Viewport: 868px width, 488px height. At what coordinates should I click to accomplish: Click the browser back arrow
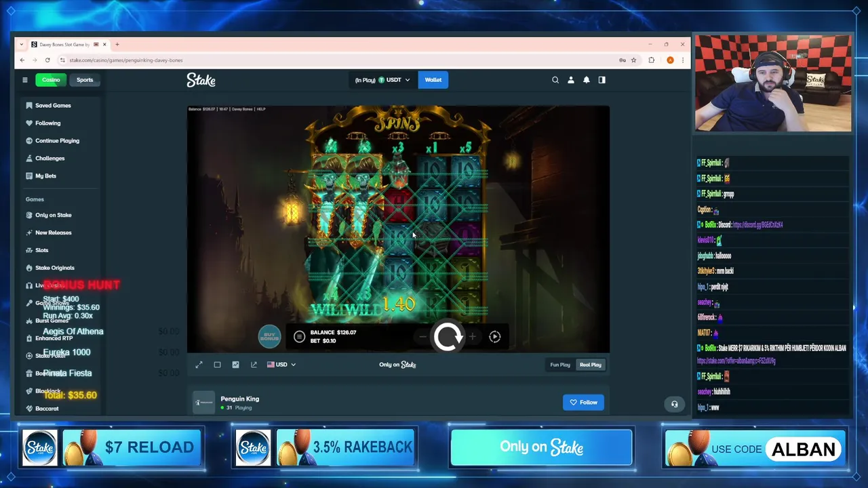tap(22, 60)
